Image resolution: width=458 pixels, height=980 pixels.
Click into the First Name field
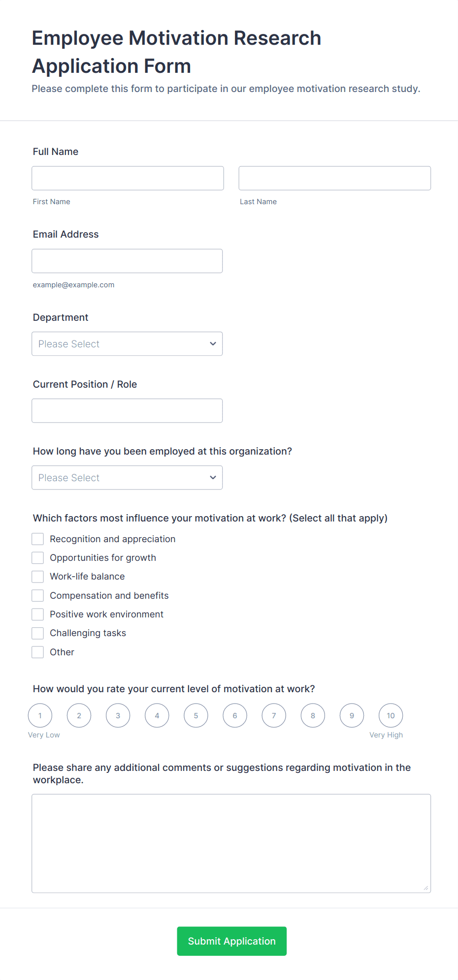point(127,178)
